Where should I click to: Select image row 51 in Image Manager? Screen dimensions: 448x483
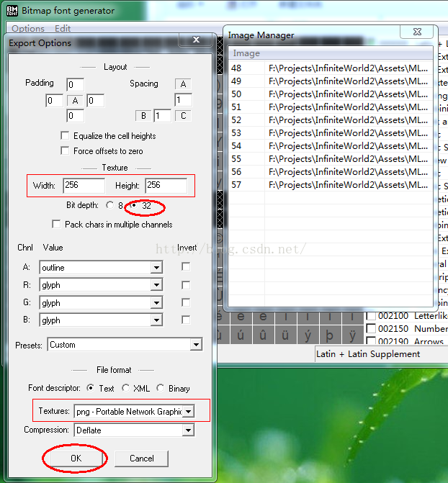330,107
